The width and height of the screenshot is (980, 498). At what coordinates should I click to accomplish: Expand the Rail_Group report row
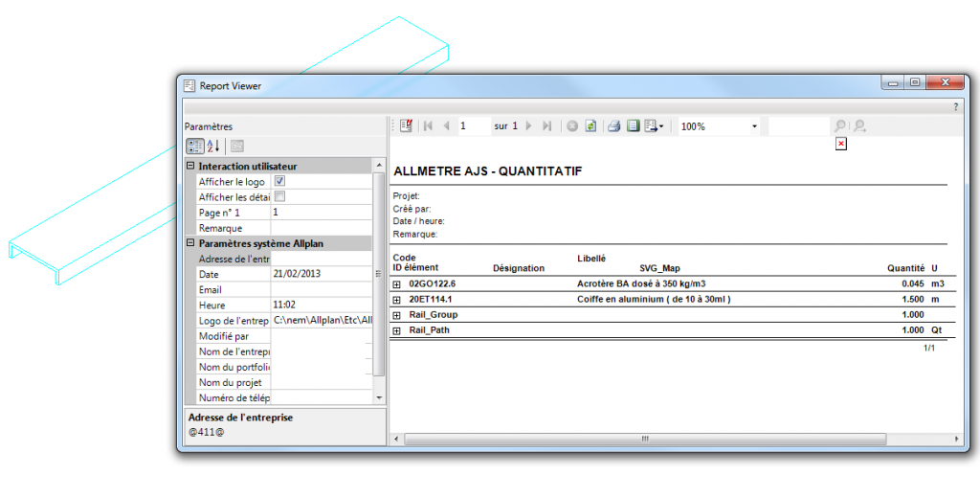click(x=396, y=315)
